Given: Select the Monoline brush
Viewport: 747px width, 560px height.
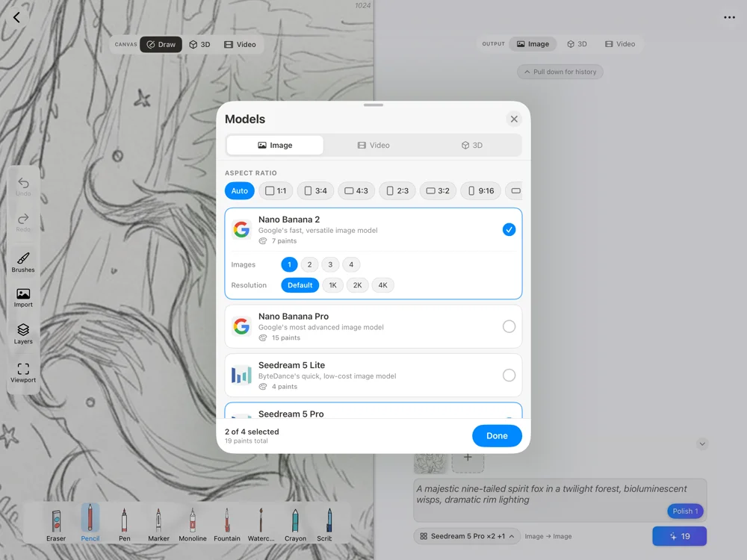Looking at the screenshot, I should pyautogui.click(x=193, y=524).
